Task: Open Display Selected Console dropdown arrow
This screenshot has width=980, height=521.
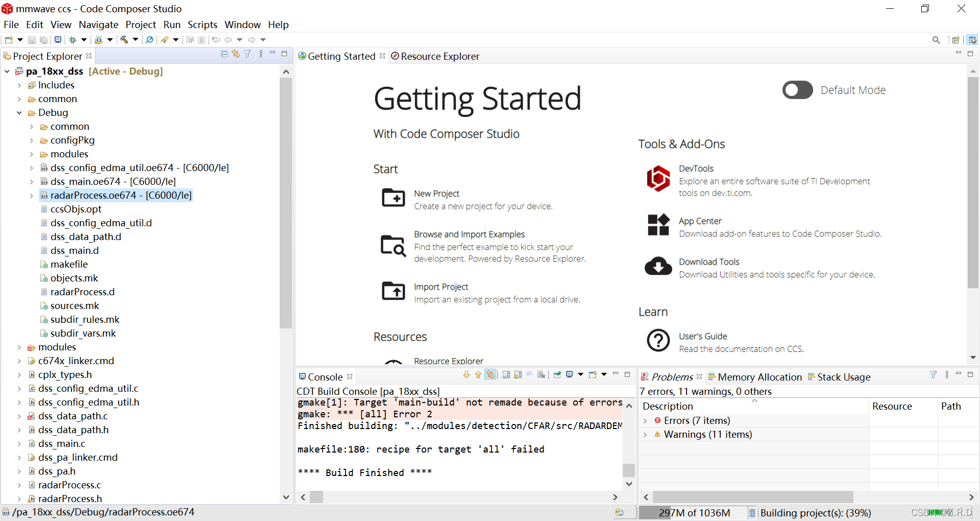Action: tap(580, 375)
